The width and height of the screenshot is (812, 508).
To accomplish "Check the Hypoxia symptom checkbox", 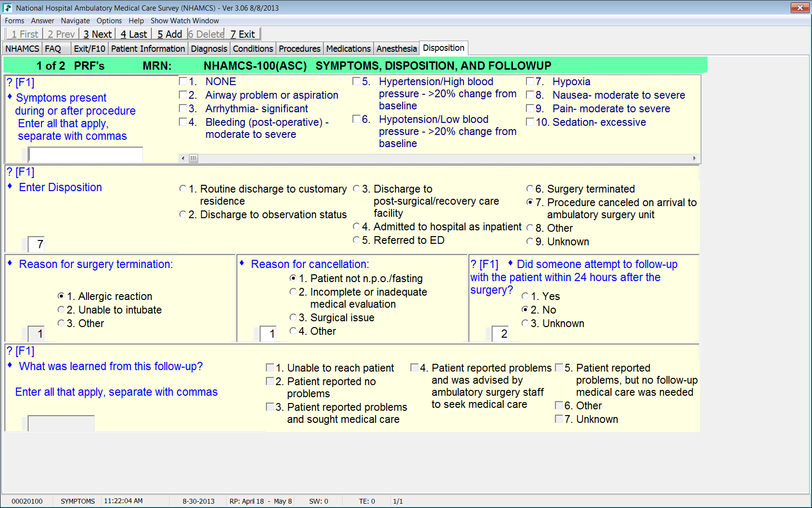I will pyautogui.click(x=530, y=81).
